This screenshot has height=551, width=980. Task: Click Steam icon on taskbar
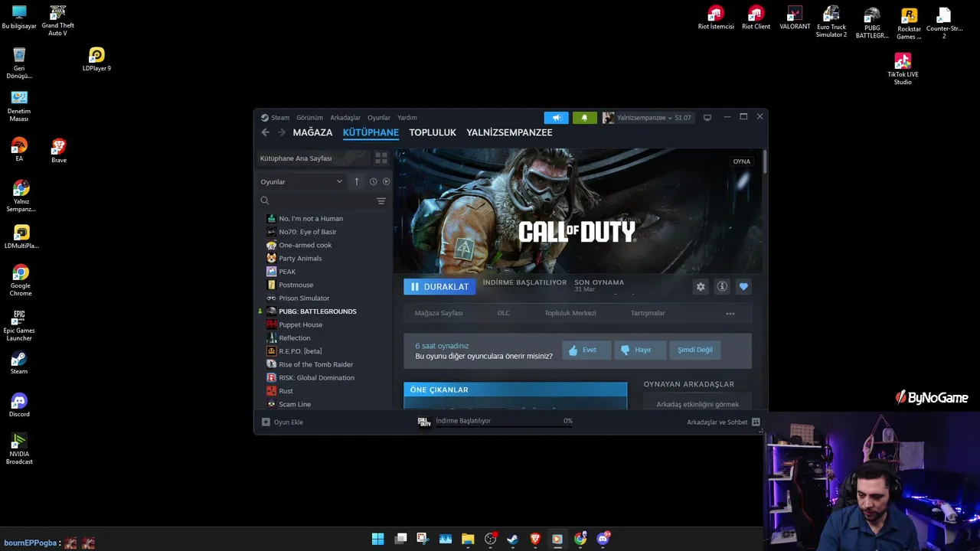click(x=513, y=539)
